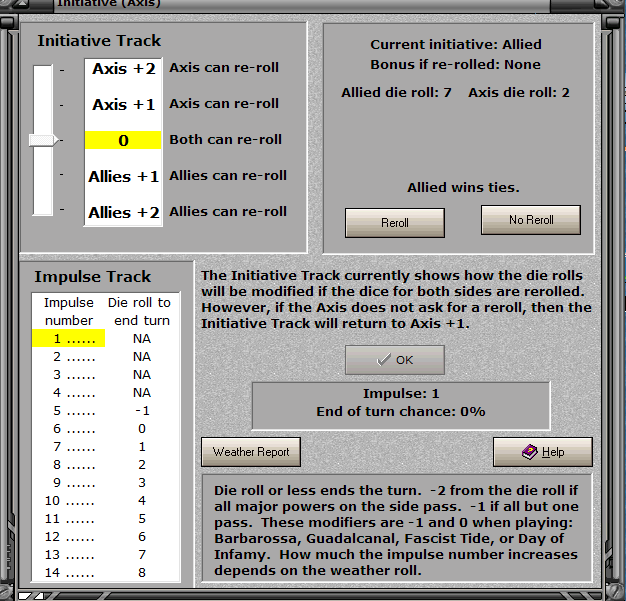
Task: Select impulse number 5 row
Action: (106, 410)
